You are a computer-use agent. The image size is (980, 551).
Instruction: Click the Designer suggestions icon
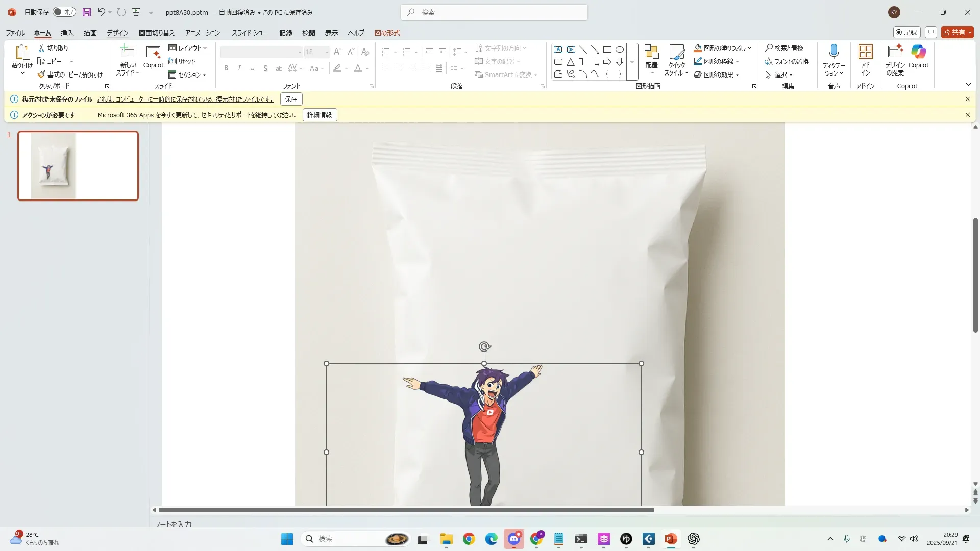895,52
